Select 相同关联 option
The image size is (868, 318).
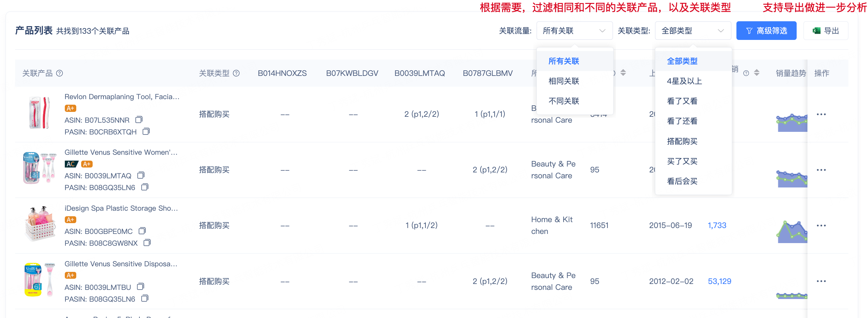[575, 81]
